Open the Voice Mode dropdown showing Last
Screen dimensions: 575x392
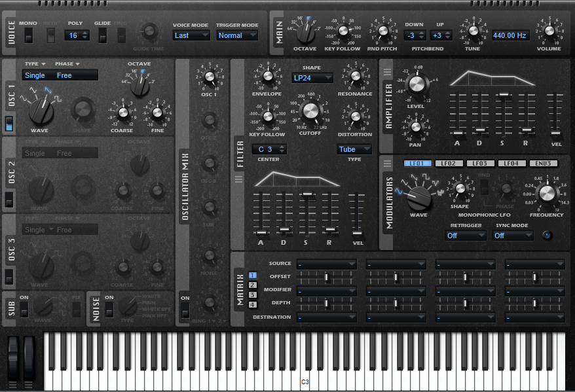[191, 35]
